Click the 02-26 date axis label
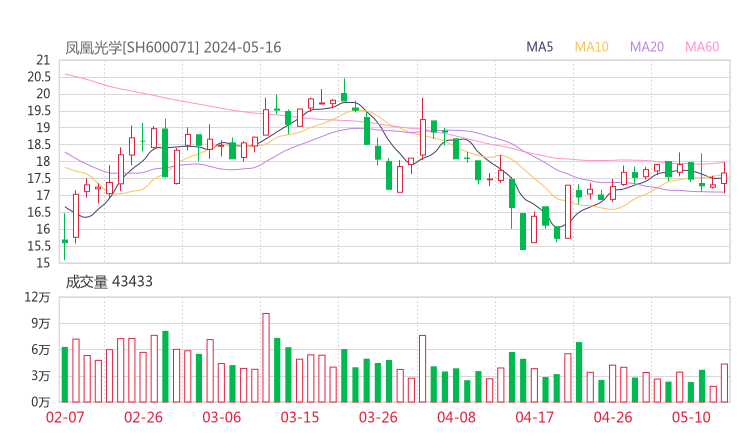 [x=143, y=417]
